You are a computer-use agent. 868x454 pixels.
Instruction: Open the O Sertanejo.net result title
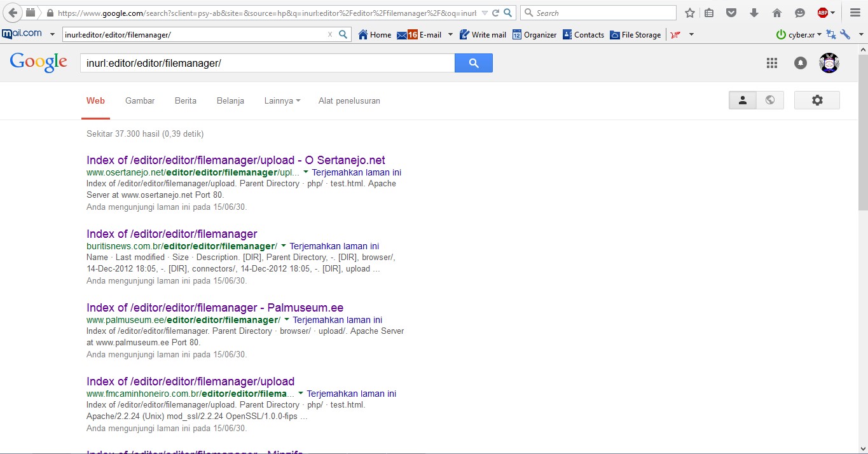tap(236, 160)
